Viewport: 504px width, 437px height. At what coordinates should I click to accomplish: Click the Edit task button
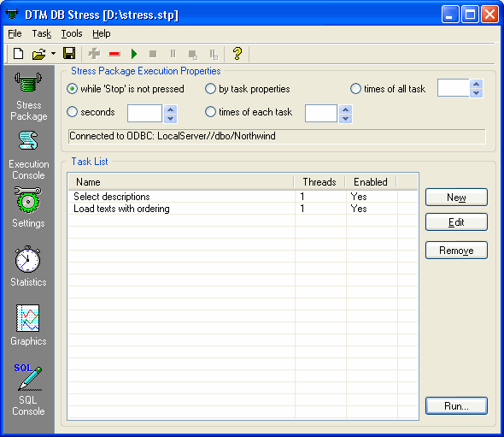point(456,222)
